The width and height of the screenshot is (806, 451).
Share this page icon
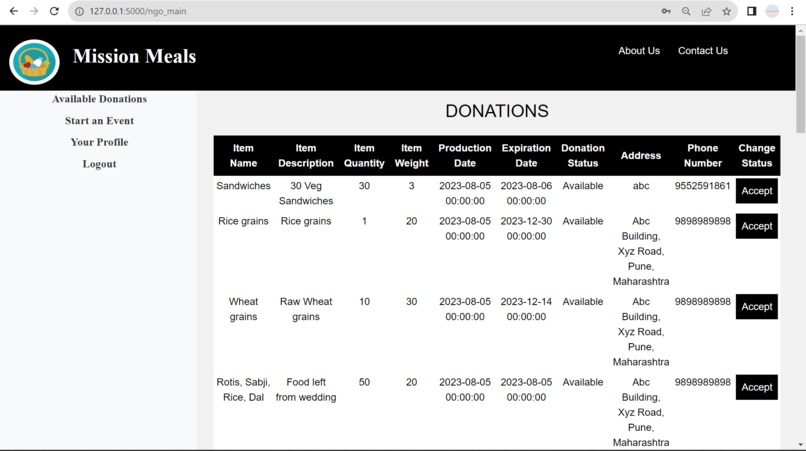click(706, 11)
